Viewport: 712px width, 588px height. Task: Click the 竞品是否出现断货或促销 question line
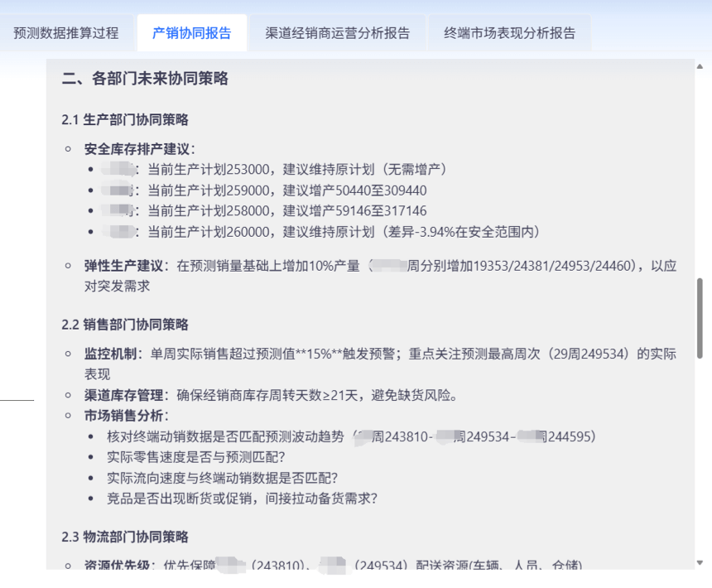coord(242,499)
